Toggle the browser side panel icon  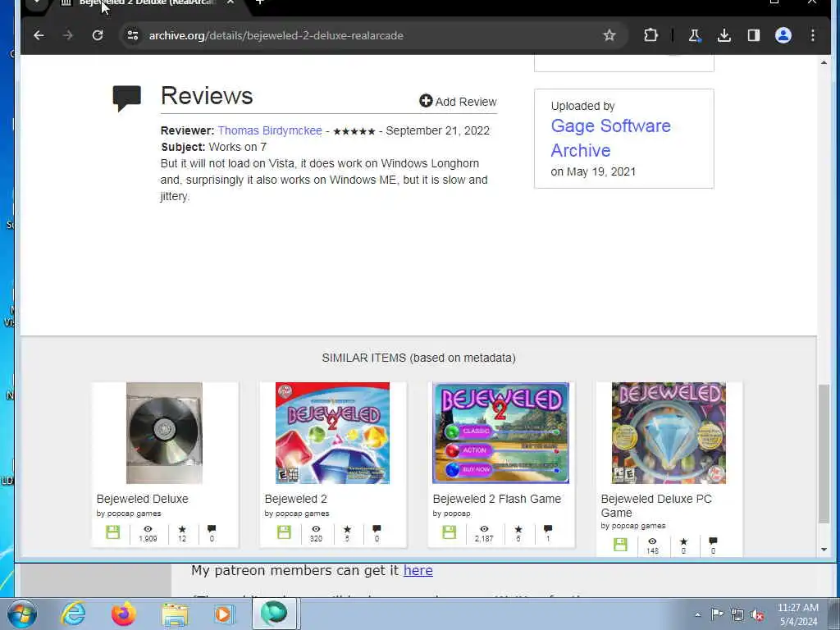click(x=753, y=35)
